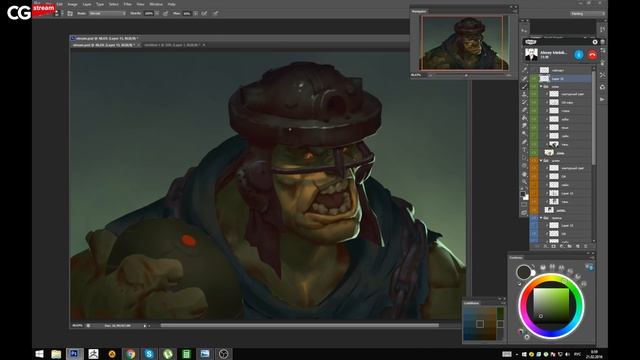Select the Clone Stamp tool
The height and width of the screenshot is (360, 640).
pos(524,94)
